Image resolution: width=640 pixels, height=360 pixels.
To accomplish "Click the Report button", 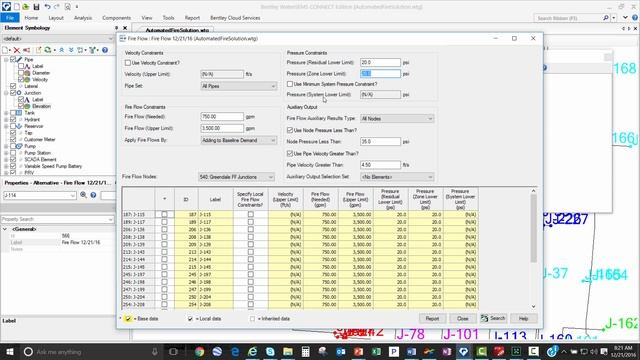I will tap(432, 318).
